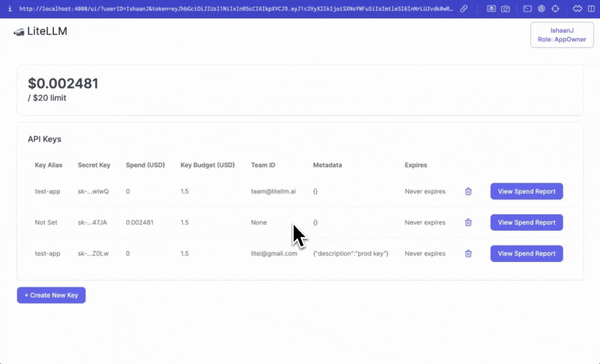View Spend Report for team@litellm.ai key
This screenshot has height=364, width=600.
click(x=526, y=191)
